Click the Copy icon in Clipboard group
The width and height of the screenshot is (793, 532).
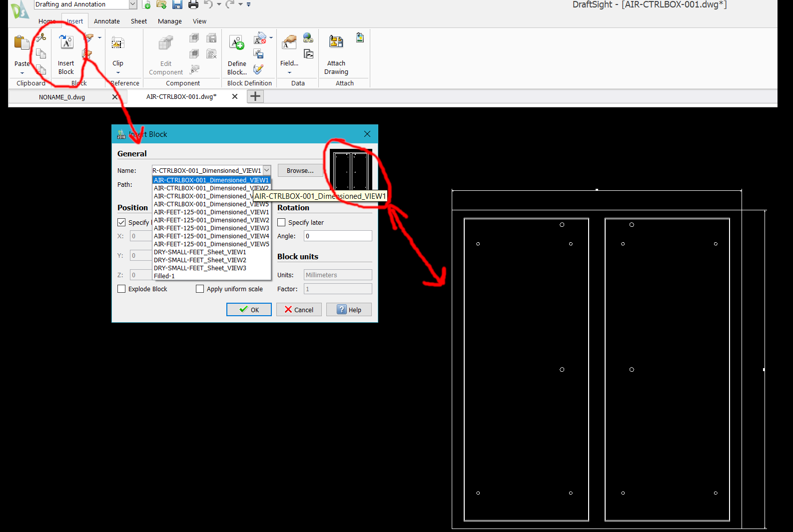(x=41, y=53)
